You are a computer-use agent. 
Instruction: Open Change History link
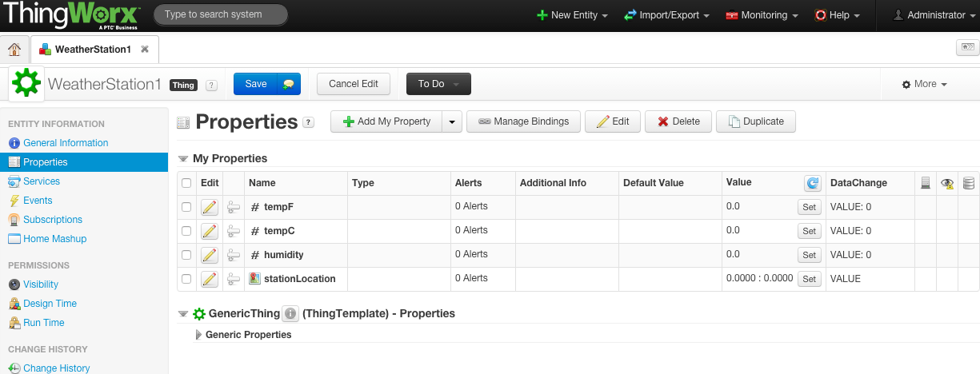click(56, 368)
